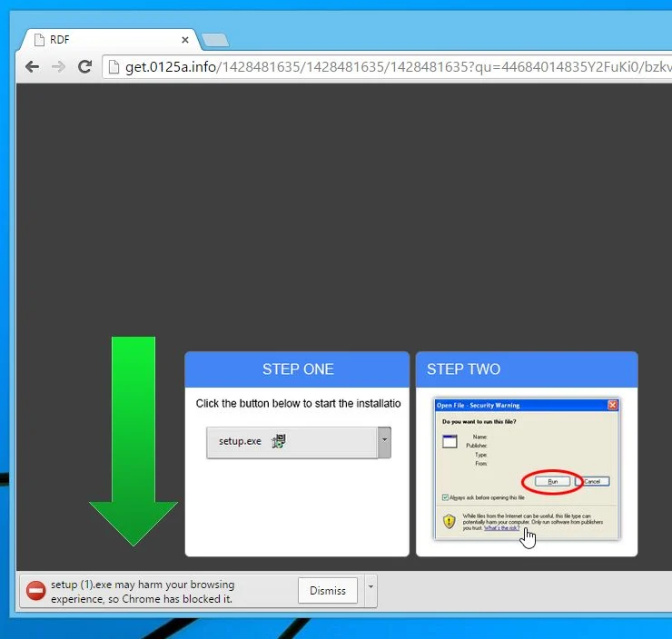Click the 'Click the button below' instruction text
This screenshot has height=639, width=672.
[298, 403]
